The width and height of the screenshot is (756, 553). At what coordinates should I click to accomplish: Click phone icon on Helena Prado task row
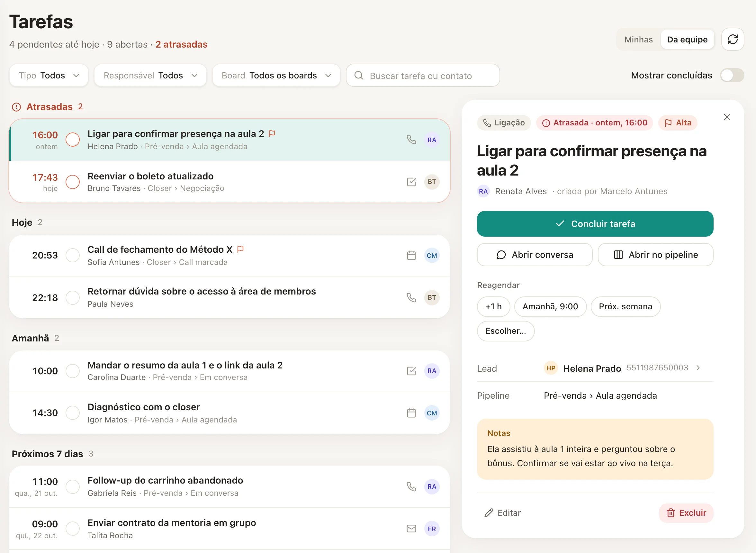pos(411,140)
